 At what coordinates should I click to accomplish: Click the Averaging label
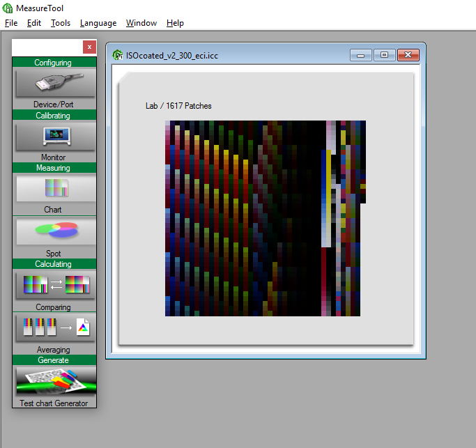point(54,350)
